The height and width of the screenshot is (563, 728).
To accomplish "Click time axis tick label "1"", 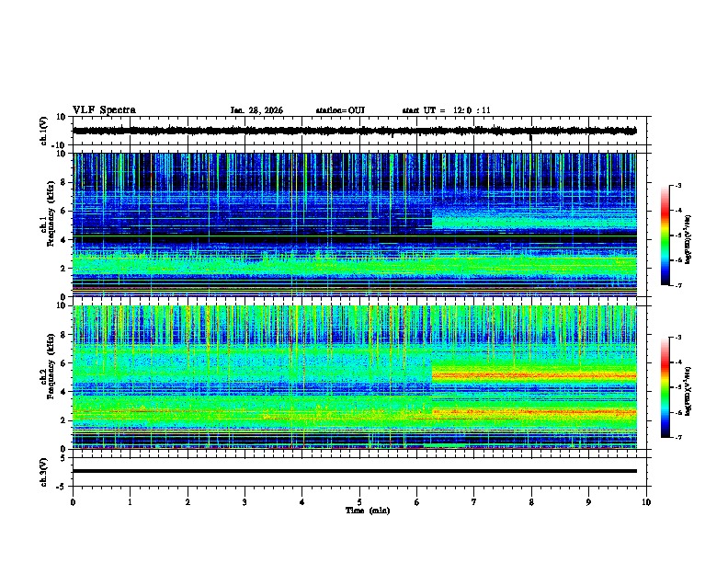I will (130, 502).
